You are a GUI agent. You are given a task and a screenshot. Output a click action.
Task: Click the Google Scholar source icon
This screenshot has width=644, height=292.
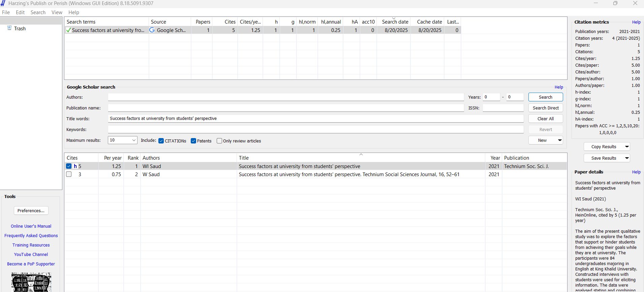tap(152, 30)
